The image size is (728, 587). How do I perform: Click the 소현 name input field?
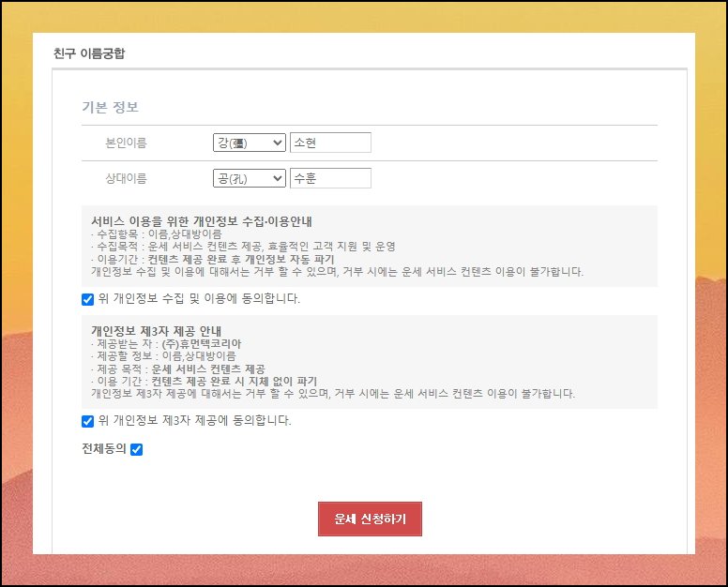click(330, 143)
